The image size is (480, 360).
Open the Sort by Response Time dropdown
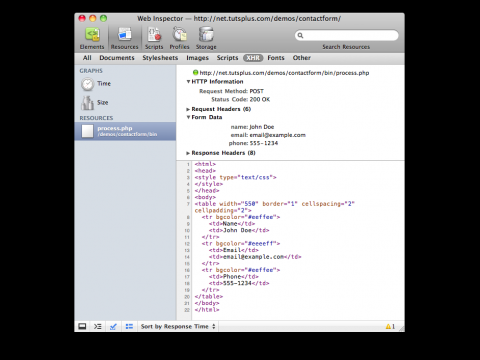(x=178, y=326)
